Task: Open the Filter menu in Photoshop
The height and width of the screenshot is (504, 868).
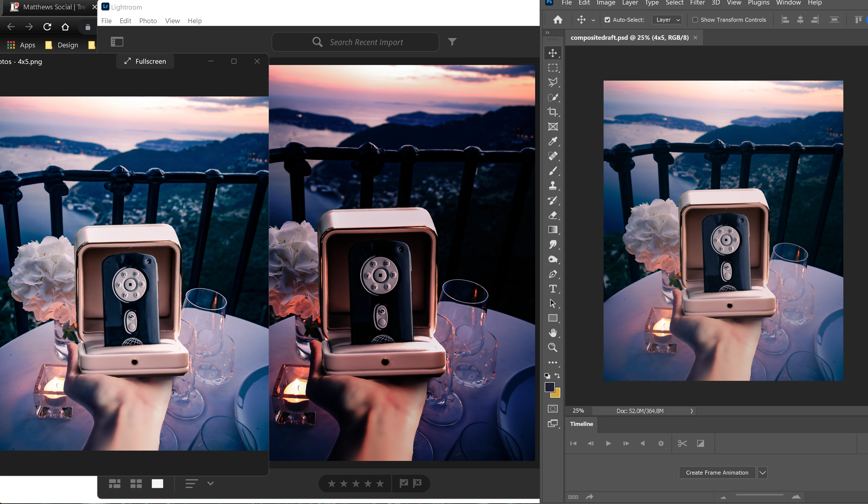Action: tap(697, 3)
